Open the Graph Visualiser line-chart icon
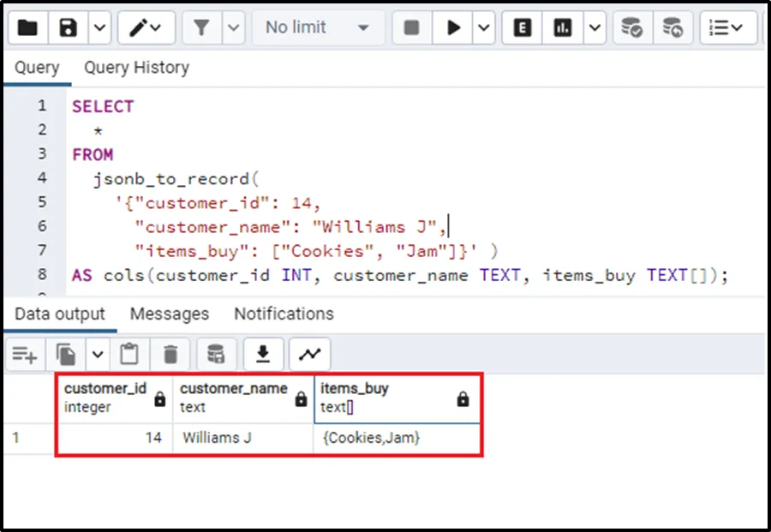 click(x=309, y=354)
